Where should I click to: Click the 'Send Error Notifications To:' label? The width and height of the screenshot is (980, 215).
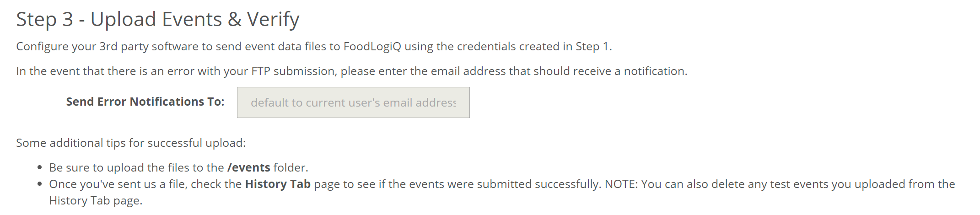click(145, 102)
